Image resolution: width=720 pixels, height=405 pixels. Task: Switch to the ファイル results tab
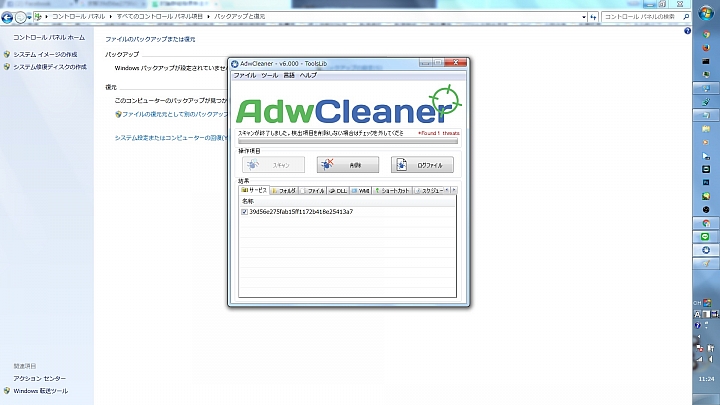tap(312, 191)
